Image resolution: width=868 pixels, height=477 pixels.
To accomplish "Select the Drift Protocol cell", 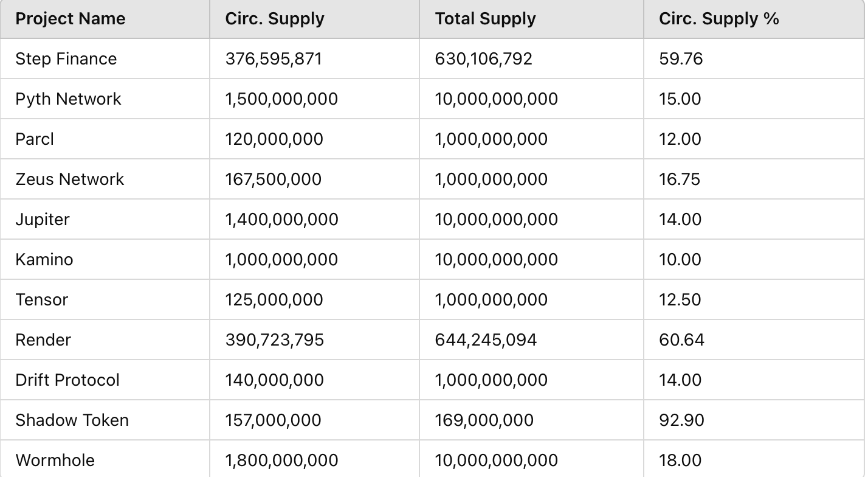I will [67, 380].
